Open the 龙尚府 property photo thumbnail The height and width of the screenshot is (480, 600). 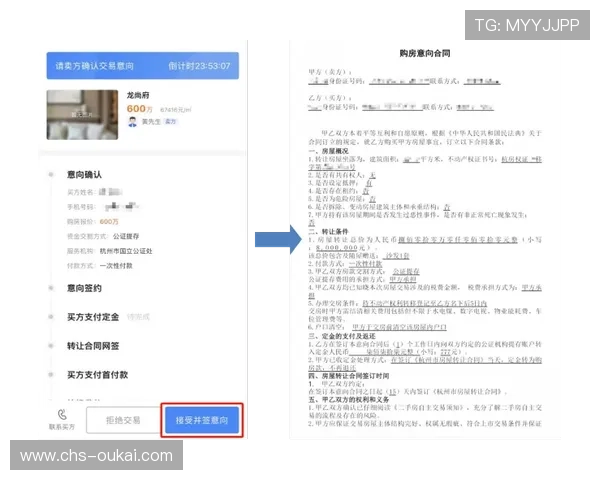tap(82, 115)
